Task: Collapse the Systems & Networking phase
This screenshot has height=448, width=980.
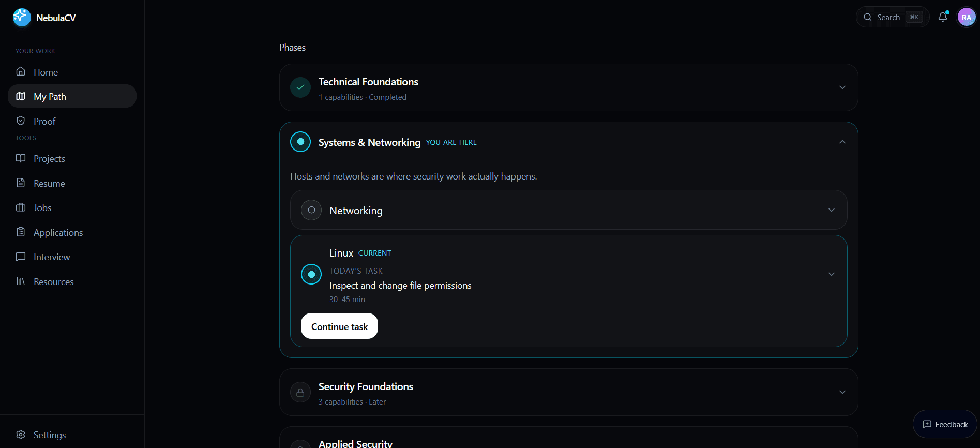Action: coord(842,142)
